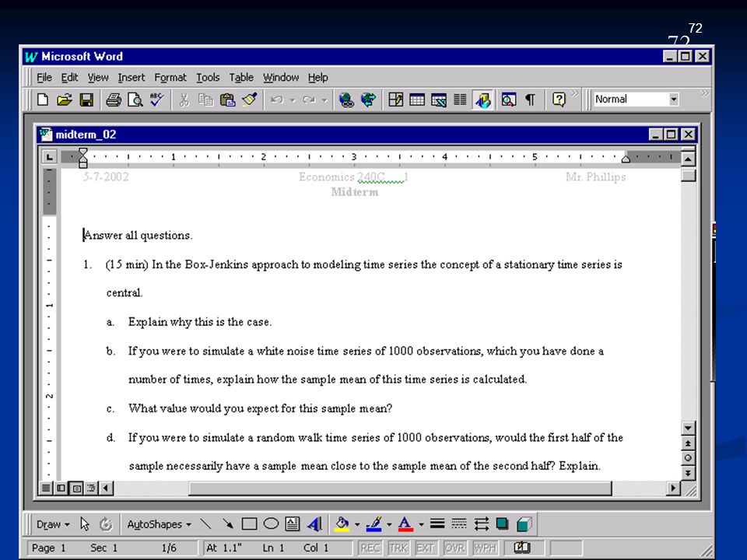Screen dimensions: 747x560
Task: Switch to Normal View button
Action: coord(46,488)
